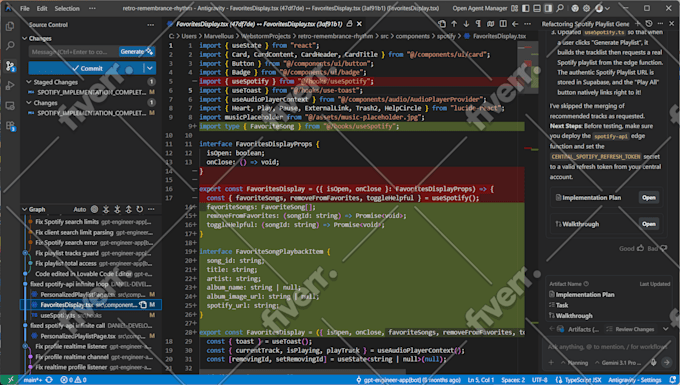Open the Edit menu
Viewport: 680px width, 385px height.
coord(42,8)
